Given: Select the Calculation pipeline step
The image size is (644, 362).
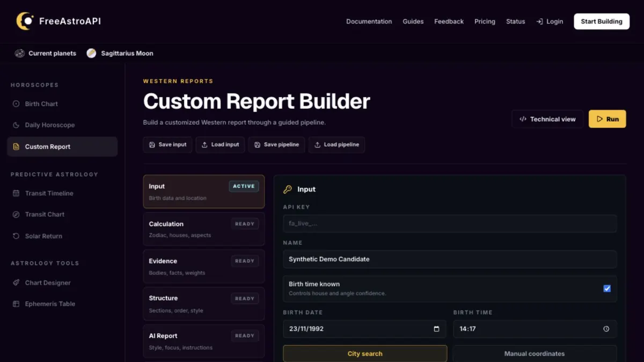Looking at the screenshot, I should click(204, 229).
